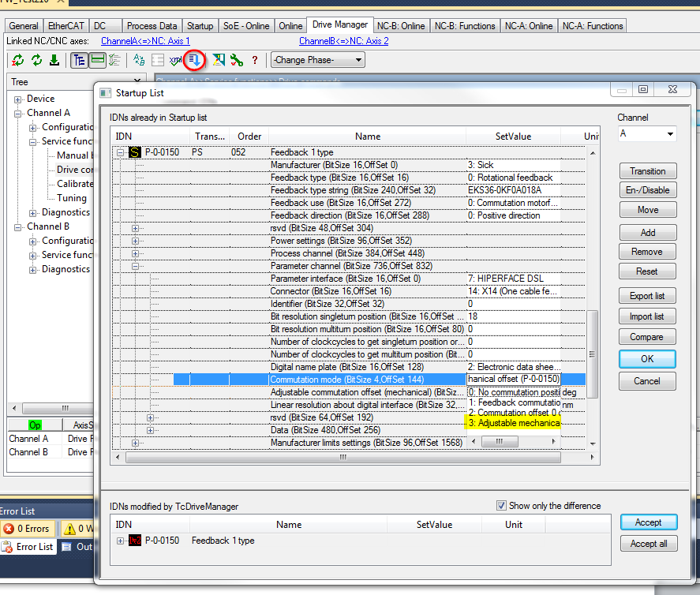The image size is (700, 595).
Task: Toggle Show only the difference checkbox
Action: click(501, 505)
